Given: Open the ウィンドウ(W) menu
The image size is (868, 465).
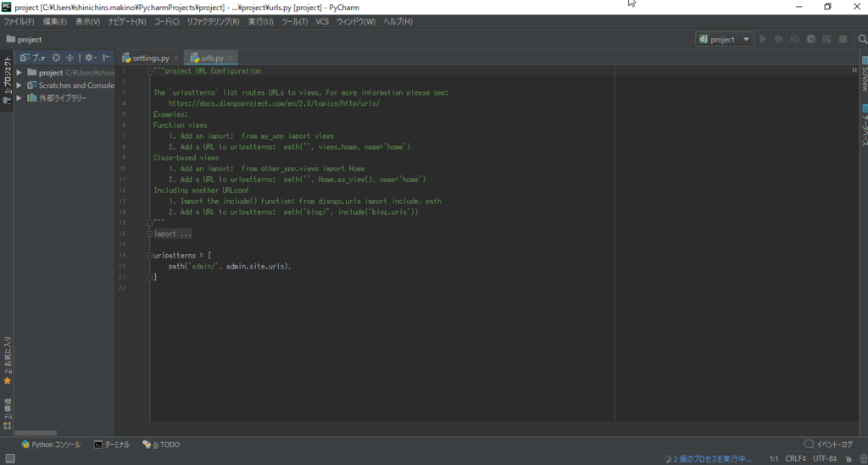Looking at the screenshot, I should [356, 21].
